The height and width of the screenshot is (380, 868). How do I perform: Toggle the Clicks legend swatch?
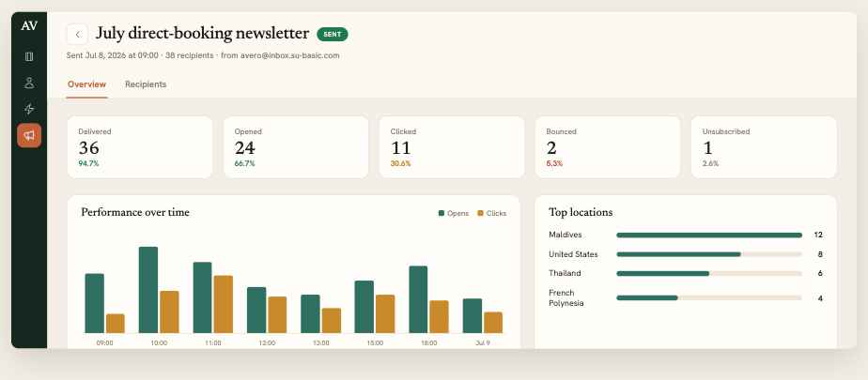pyautogui.click(x=481, y=214)
